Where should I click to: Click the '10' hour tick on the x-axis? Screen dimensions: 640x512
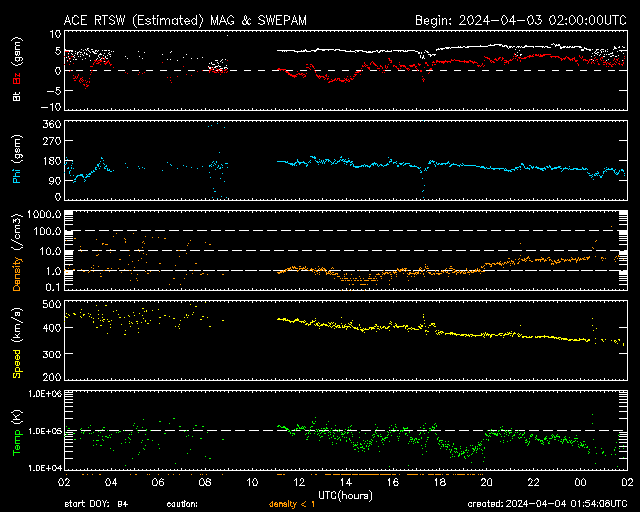tap(252, 482)
